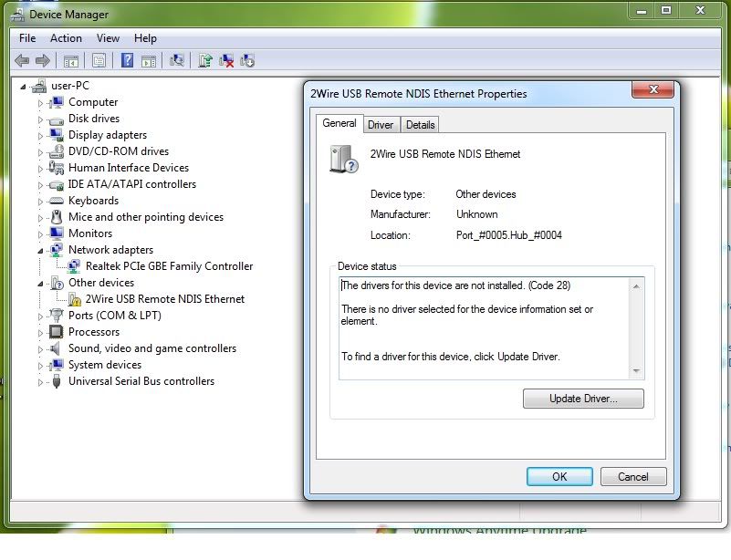The height and width of the screenshot is (560, 731).
Task: Click the Processors chip icon
Action: 56,332
